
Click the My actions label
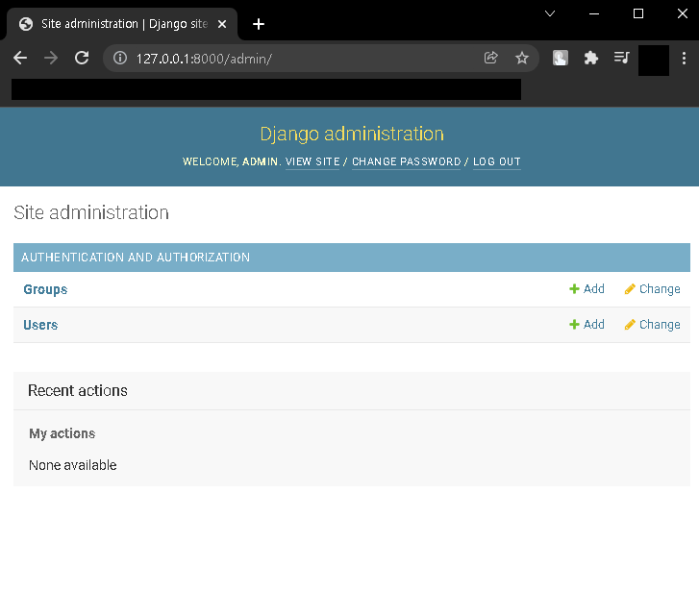click(62, 433)
